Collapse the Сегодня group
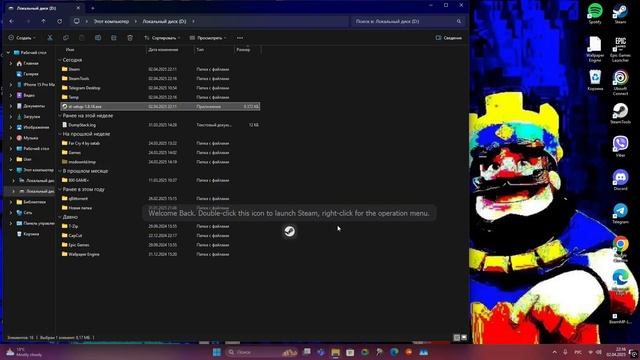Screen dimensions: 640x360 pos(60,60)
